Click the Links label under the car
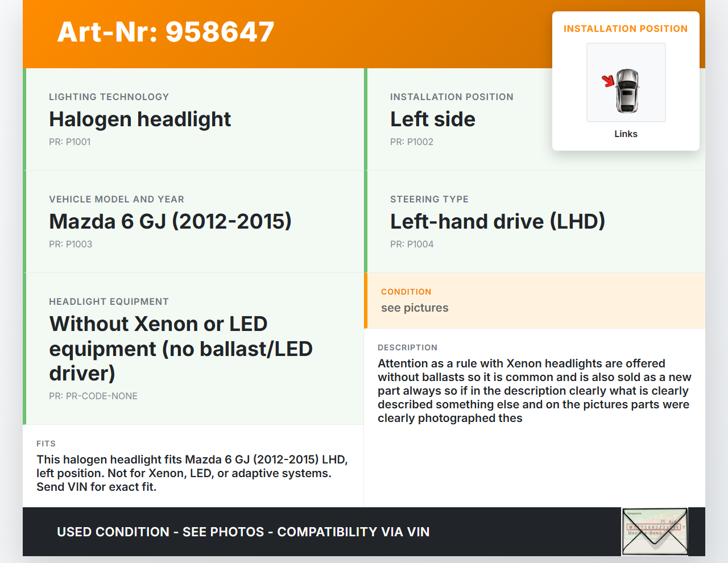728x563 pixels. pyautogui.click(x=626, y=134)
